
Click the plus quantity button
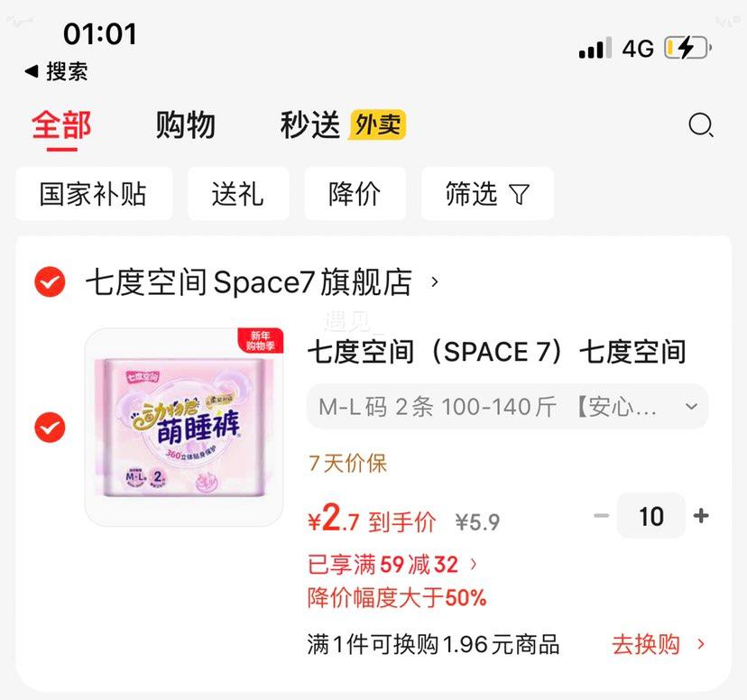pos(701,516)
